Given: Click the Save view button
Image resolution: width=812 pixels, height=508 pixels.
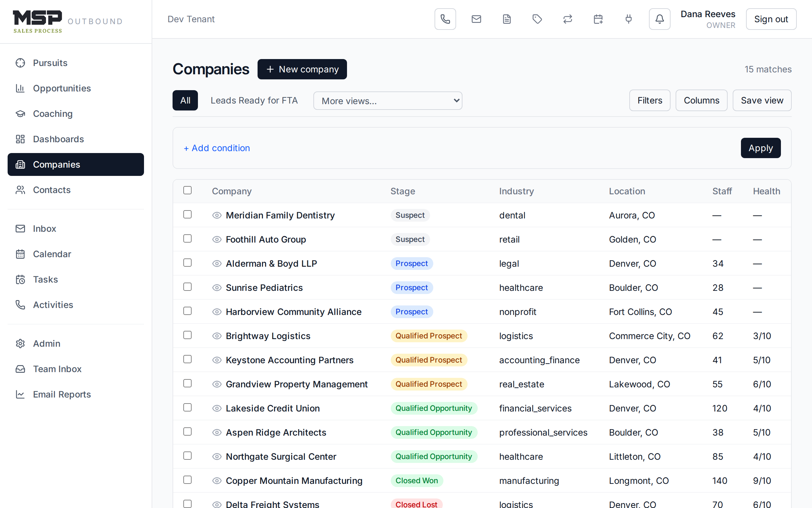Looking at the screenshot, I should [762, 100].
